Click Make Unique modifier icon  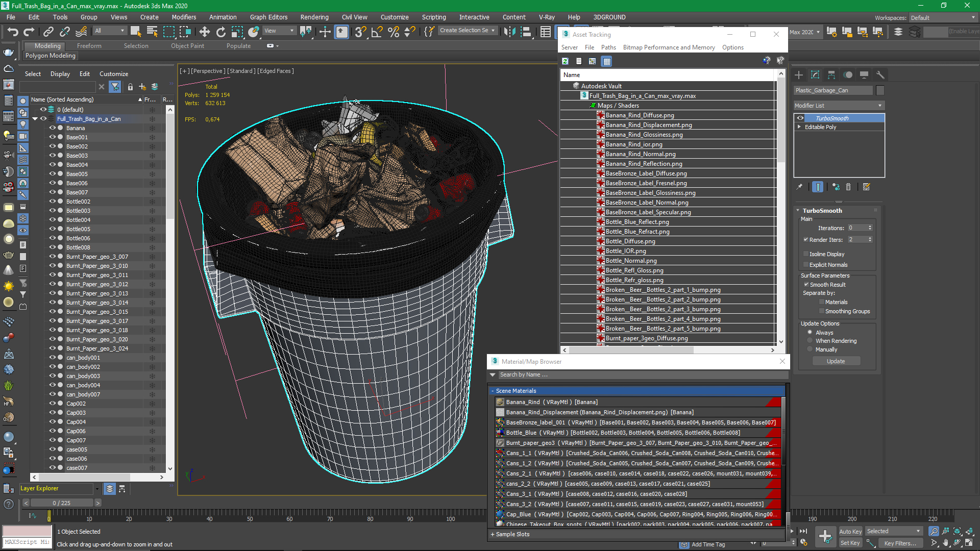pyautogui.click(x=836, y=187)
